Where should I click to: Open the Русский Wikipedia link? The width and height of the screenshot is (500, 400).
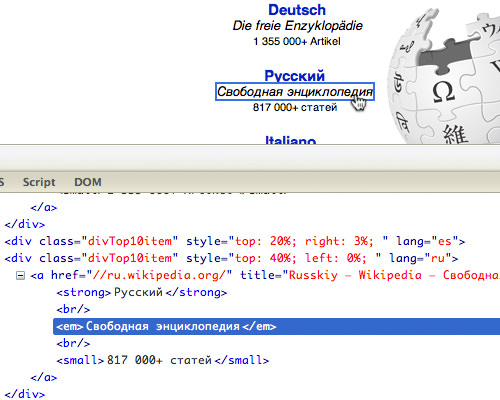point(294,76)
